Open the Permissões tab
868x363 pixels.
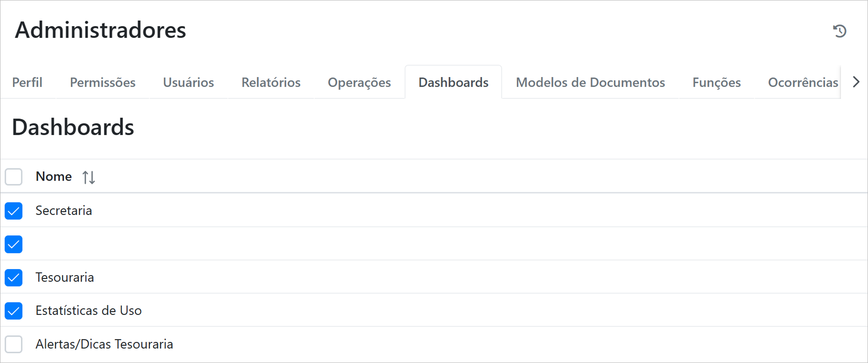[103, 82]
